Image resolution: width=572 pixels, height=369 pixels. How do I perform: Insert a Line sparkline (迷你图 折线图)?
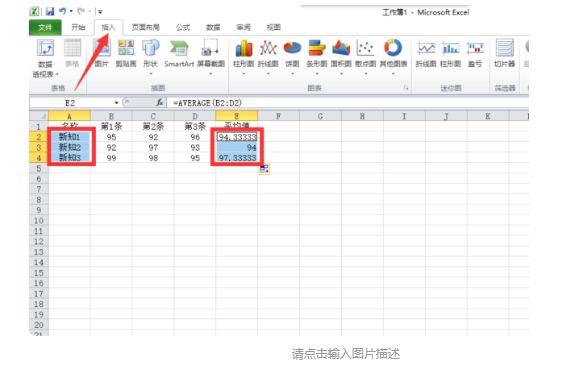[x=426, y=54]
